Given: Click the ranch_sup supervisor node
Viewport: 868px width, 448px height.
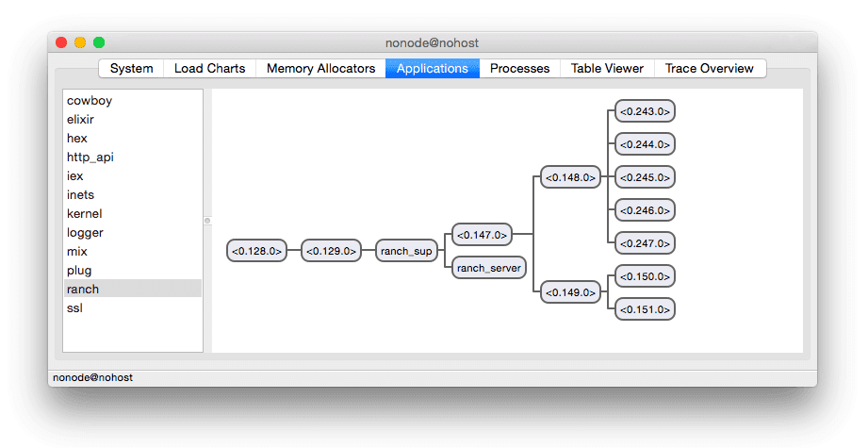Looking at the screenshot, I should coord(405,251).
